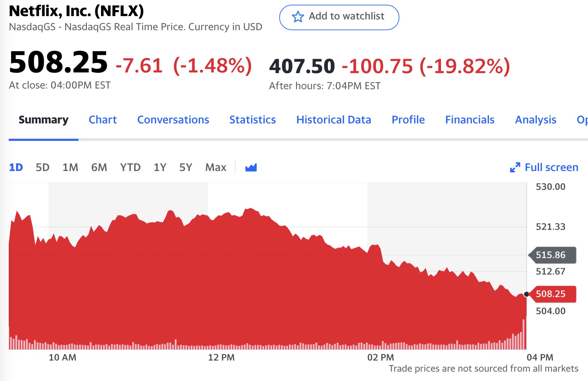Go to the Historical Data tab

tap(334, 120)
